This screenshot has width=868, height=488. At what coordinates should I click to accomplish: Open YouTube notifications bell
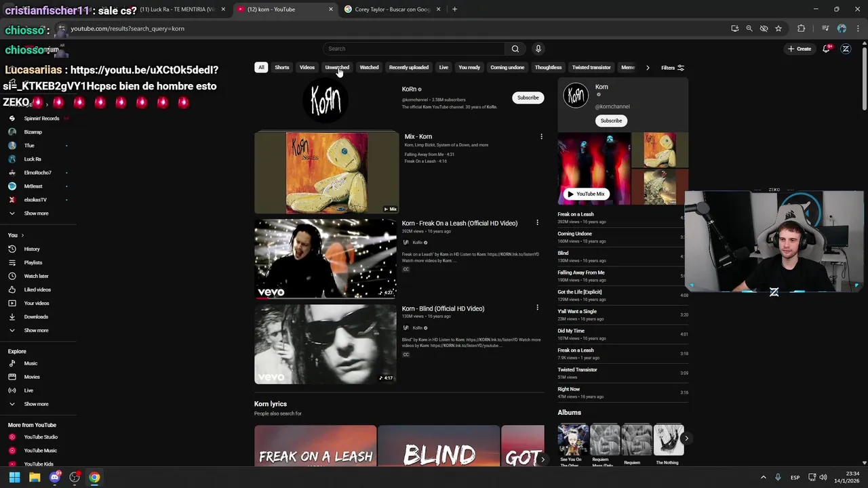pyautogui.click(x=826, y=49)
